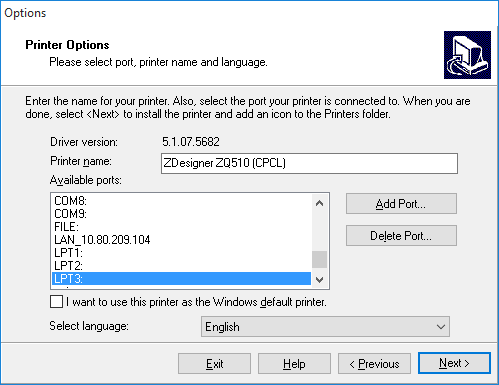Image resolution: width=499 pixels, height=385 pixels.
Task: Click the ports list scrollbar thumb
Action: tap(319, 259)
